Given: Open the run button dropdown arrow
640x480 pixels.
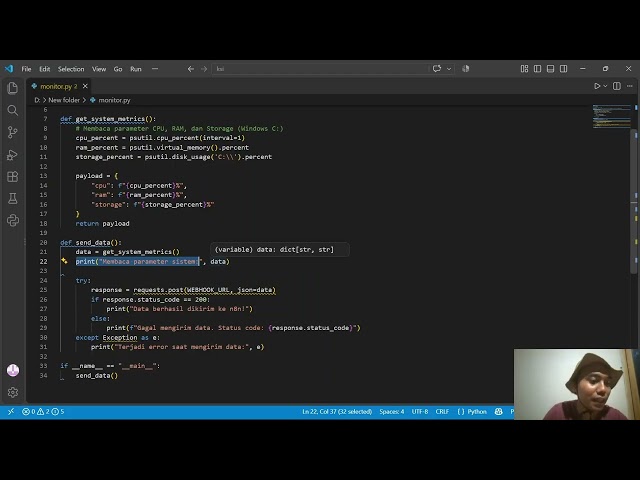Looking at the screenshot, I should point(605,86).
